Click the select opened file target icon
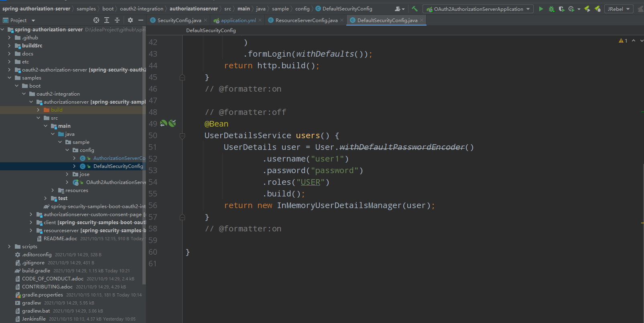 coord(96,20)
